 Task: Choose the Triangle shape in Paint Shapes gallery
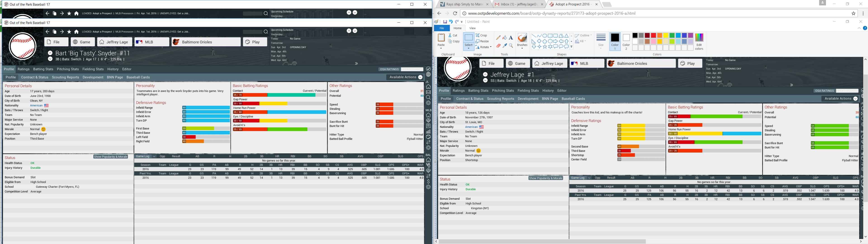566,36
